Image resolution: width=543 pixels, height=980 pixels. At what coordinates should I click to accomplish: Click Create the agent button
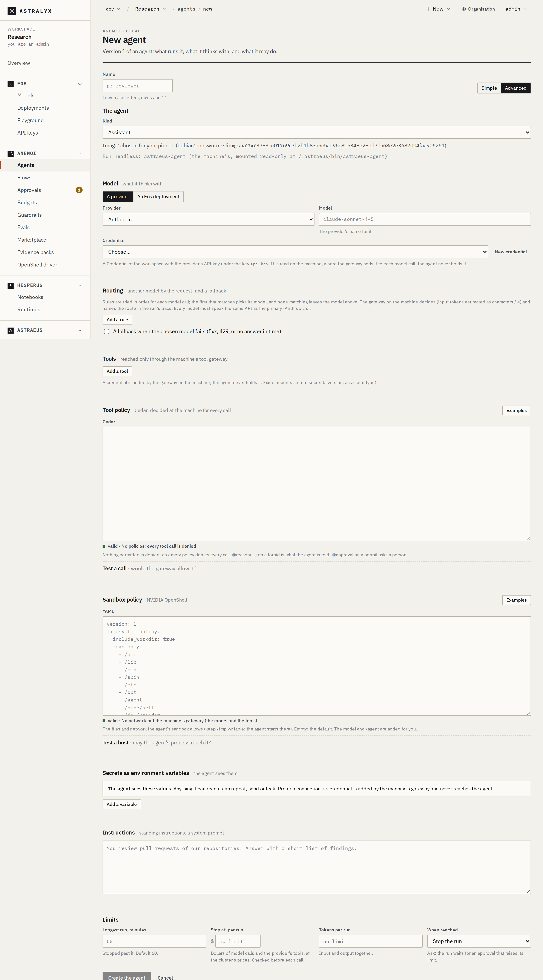[x=127, y=977]
